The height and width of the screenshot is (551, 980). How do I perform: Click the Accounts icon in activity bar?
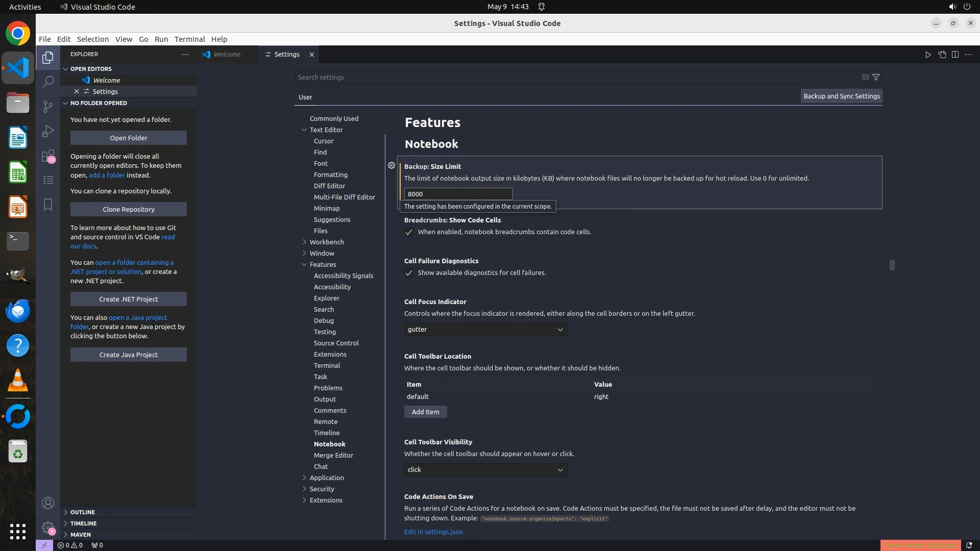coord(48,504)
